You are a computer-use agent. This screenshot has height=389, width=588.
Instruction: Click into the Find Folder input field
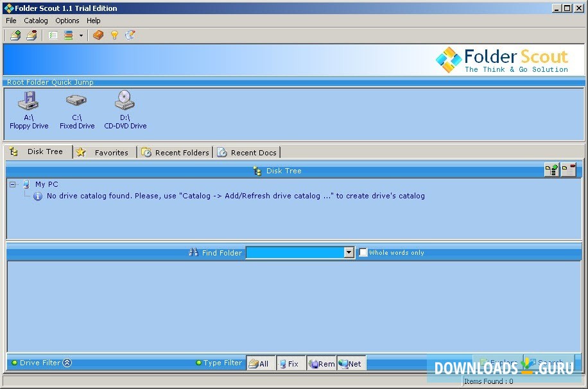tap(295, 252)
